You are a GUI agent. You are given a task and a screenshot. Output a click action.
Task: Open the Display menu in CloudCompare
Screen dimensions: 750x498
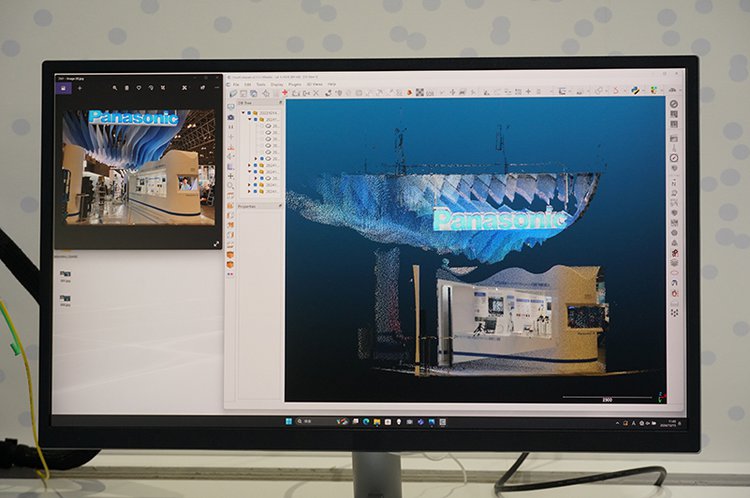tap(277, 84)
